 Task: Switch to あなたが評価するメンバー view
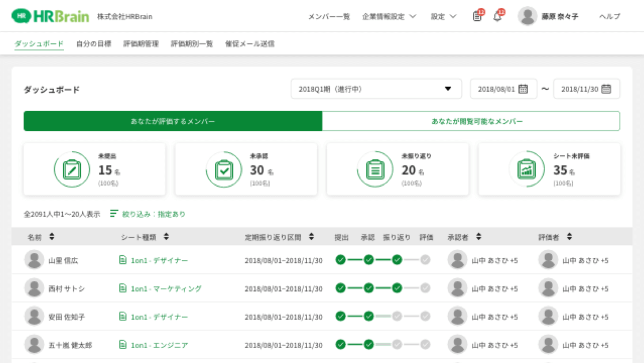pyautogui.click(x=173, y=122)
